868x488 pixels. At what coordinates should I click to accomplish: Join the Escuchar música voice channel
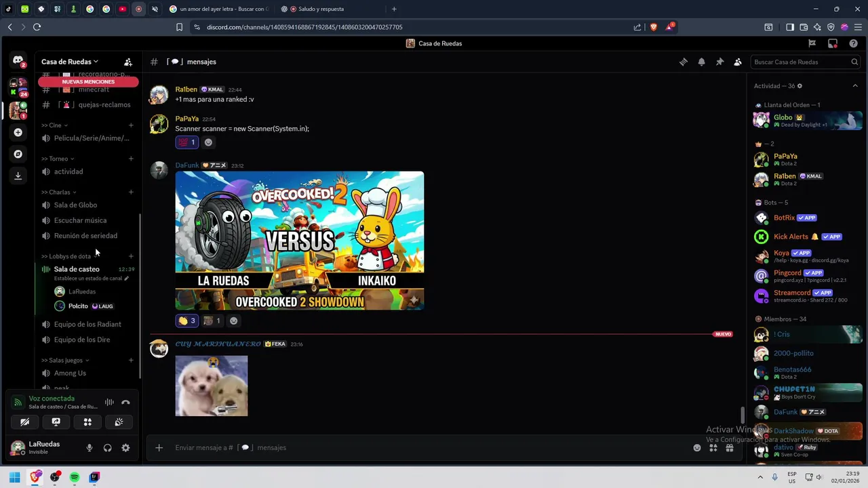pos(88,220)
